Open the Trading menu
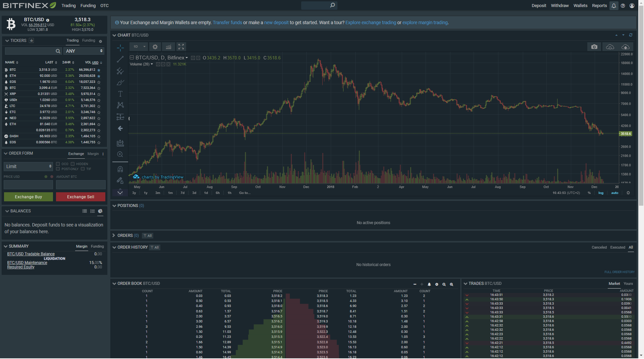The image size is (644, 359). 69,6
